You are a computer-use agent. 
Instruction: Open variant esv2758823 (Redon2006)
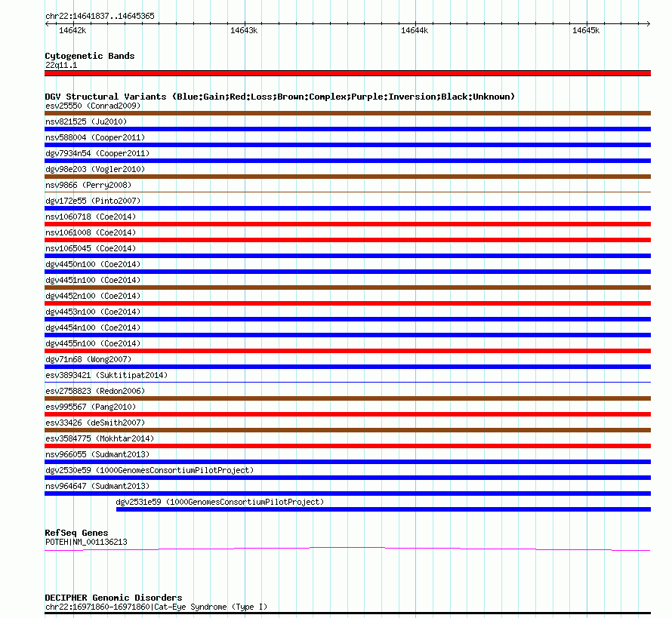pyautogui.click(x=95, y=391)
